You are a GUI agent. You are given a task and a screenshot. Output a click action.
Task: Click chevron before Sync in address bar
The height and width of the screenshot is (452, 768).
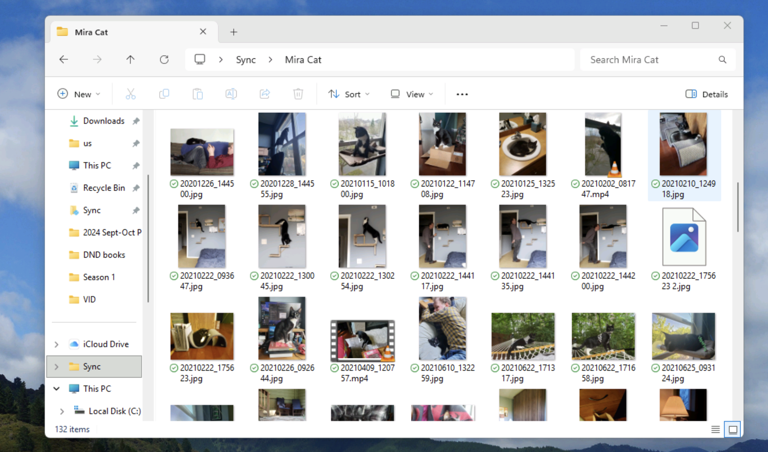[221, 60]
